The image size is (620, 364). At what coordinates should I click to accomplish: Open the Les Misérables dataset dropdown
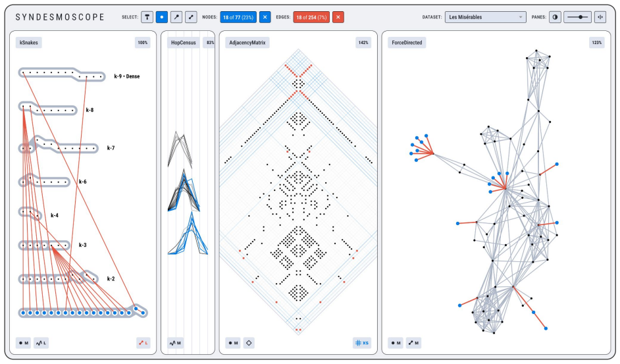[486, 17]
